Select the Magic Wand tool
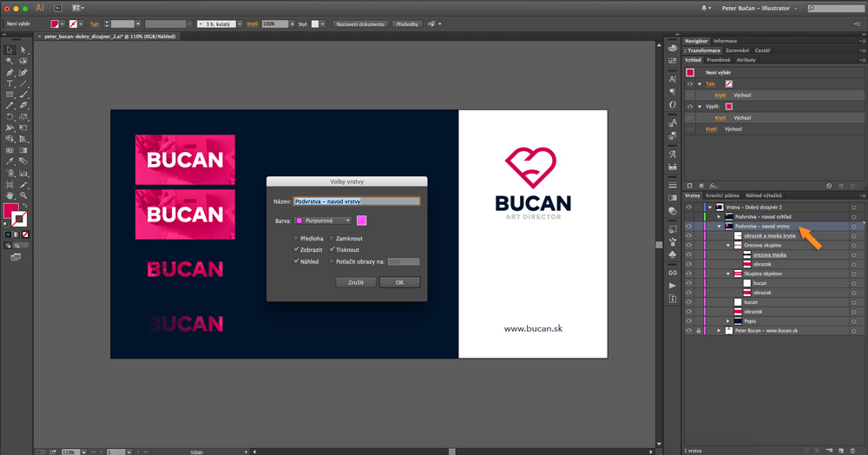868x455 pixels. (x=10, y=61)
